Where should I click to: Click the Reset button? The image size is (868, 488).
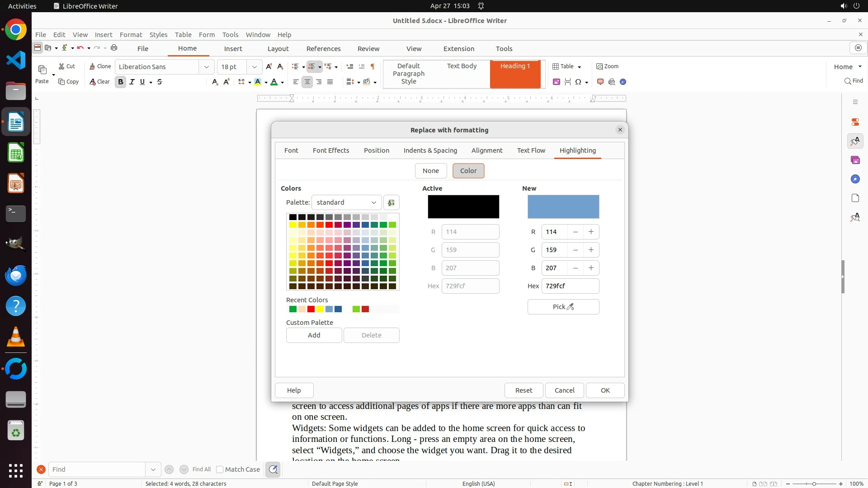[524, 390]
